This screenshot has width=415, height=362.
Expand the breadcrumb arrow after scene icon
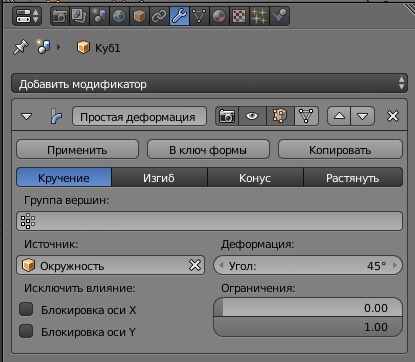[x=59, y=47]
